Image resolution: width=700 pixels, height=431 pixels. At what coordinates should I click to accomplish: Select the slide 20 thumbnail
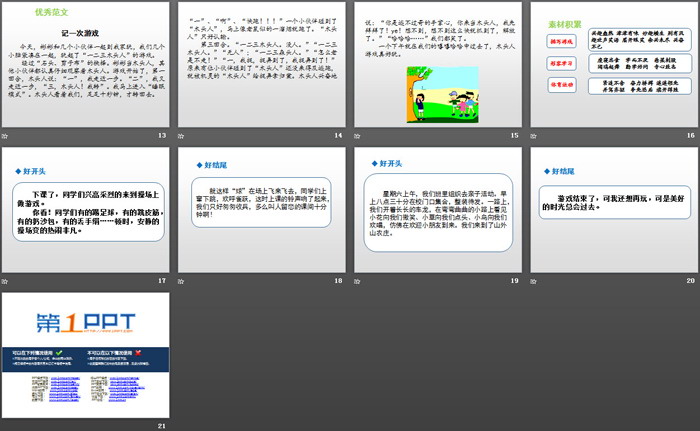tap(612, 211)
